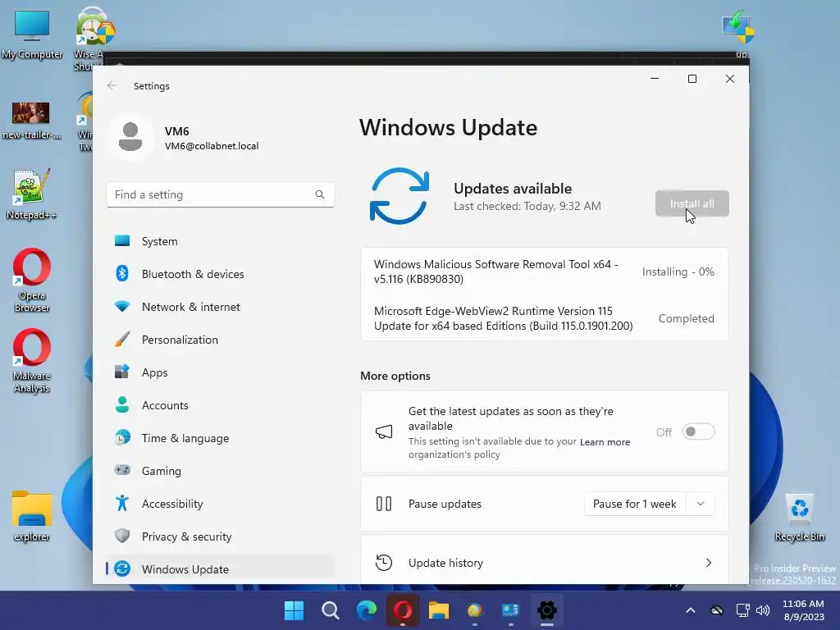This screenshot has height=630, width=840.
Task: Open Privacy & security settings
Action: pyautogui.click(x=220, y=536)
